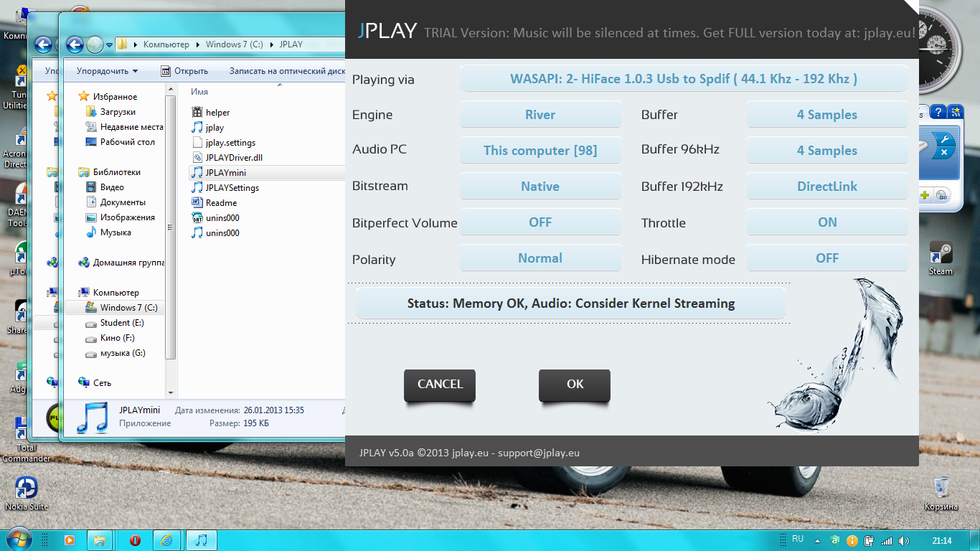Open Internet Explorer from the taskbar
Viewport: 980px width, 551px height.
[167, 540]
